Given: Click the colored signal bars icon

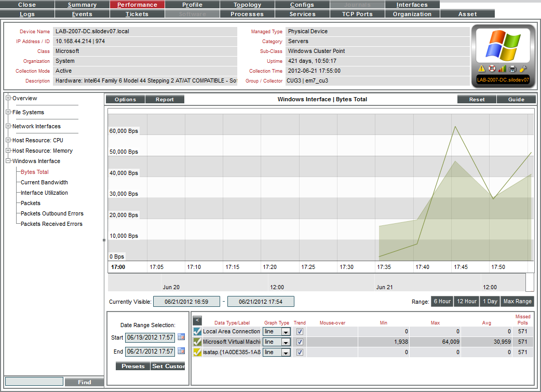Looking at the screenshot, I should [x=502, y=69].
